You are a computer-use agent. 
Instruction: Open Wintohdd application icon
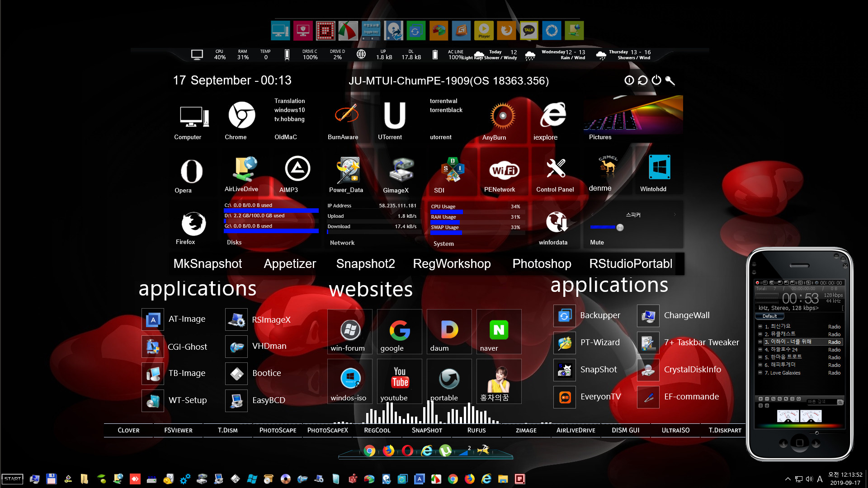coord(659,167)
